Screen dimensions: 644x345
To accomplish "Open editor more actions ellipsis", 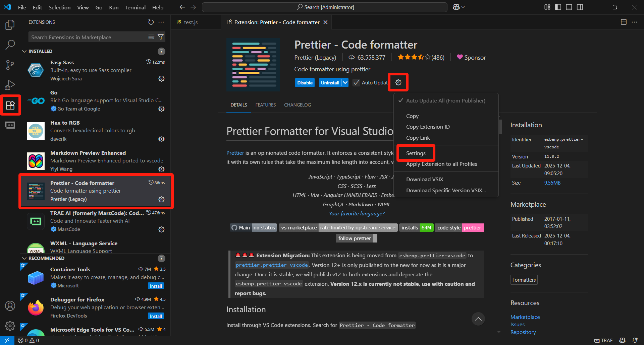I will click(x=634, y=22).
